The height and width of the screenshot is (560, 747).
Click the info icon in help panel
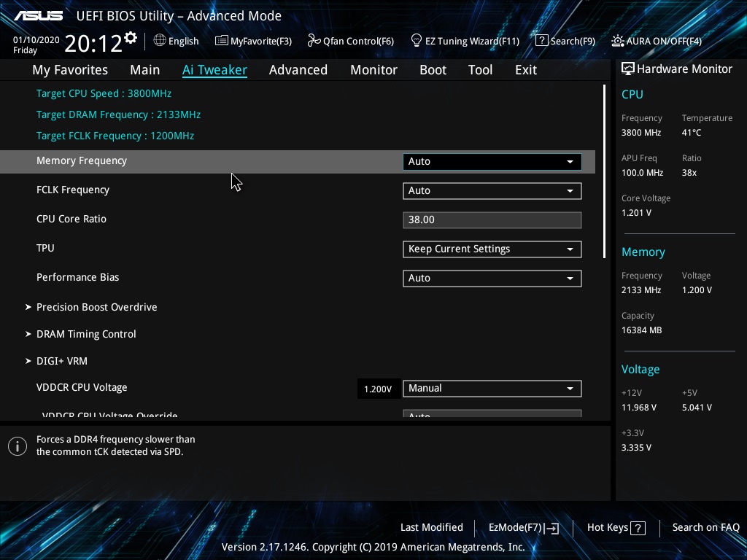tap(18, 446)
